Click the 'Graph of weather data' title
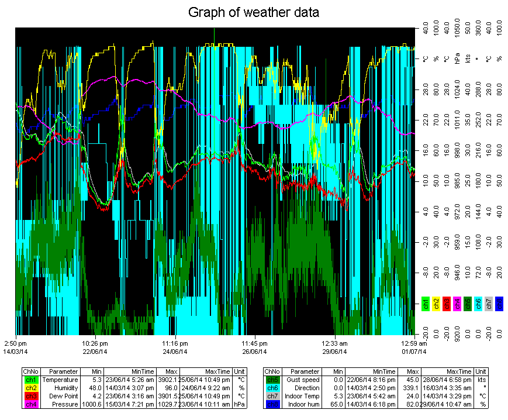The width and height of the screenshot is (508, 420). click(x=254, y=12)
